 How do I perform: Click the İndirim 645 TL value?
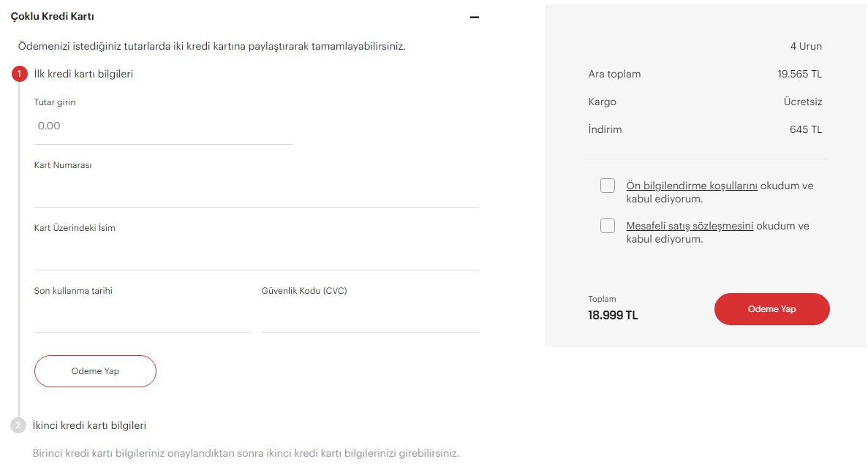(x=805, y=129)
